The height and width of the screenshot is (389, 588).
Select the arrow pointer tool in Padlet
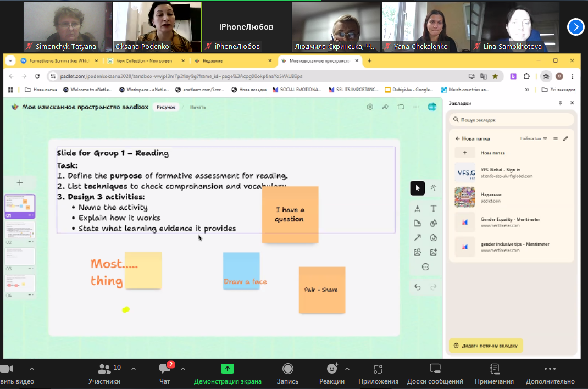point(418,188)
